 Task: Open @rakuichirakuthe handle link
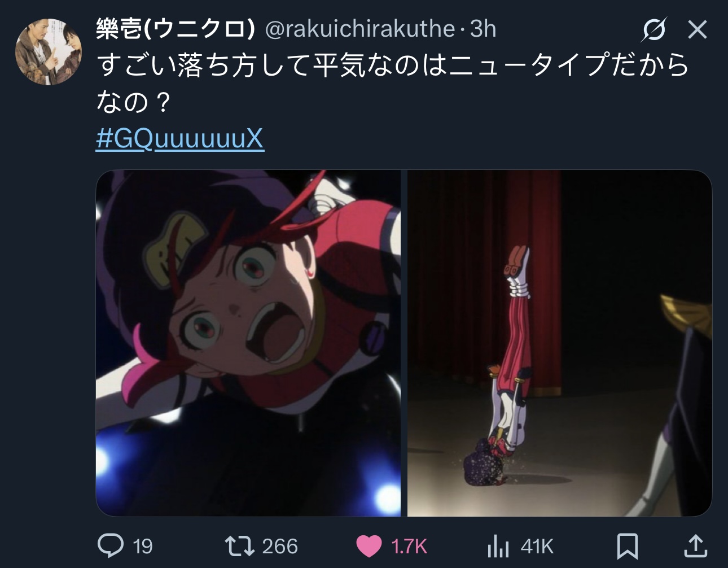pos(360,29)
